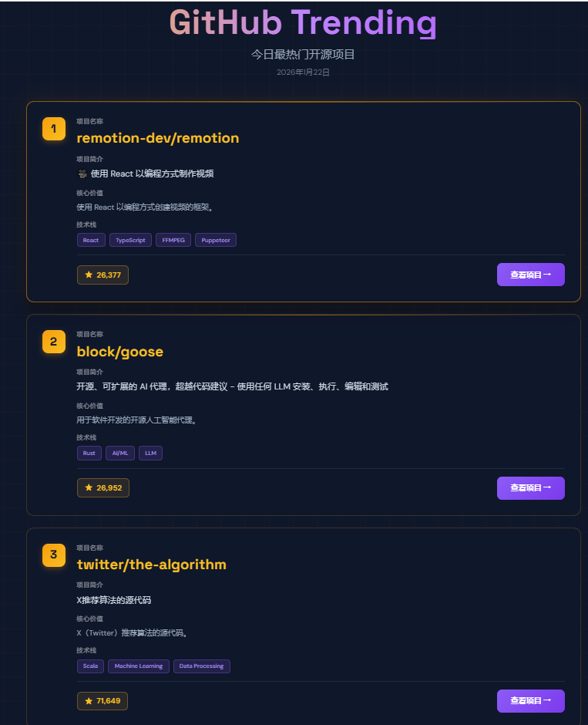Click the GitHub Trending page heading

pyautogui.click(x=303, y=22)
